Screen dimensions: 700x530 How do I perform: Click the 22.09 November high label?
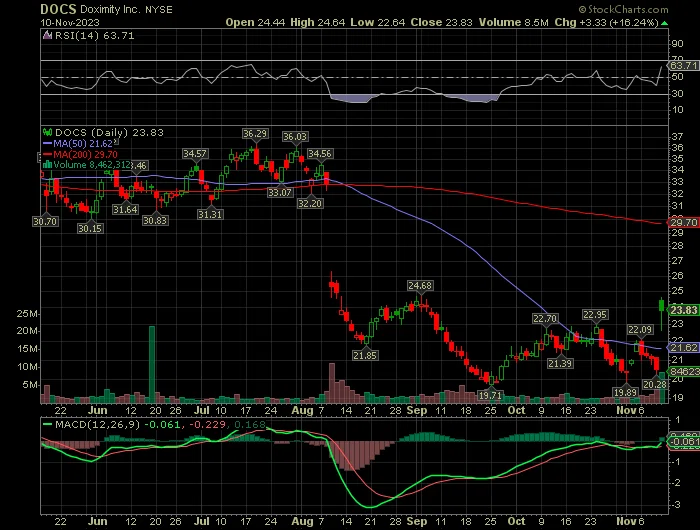(x=640, y=330)
